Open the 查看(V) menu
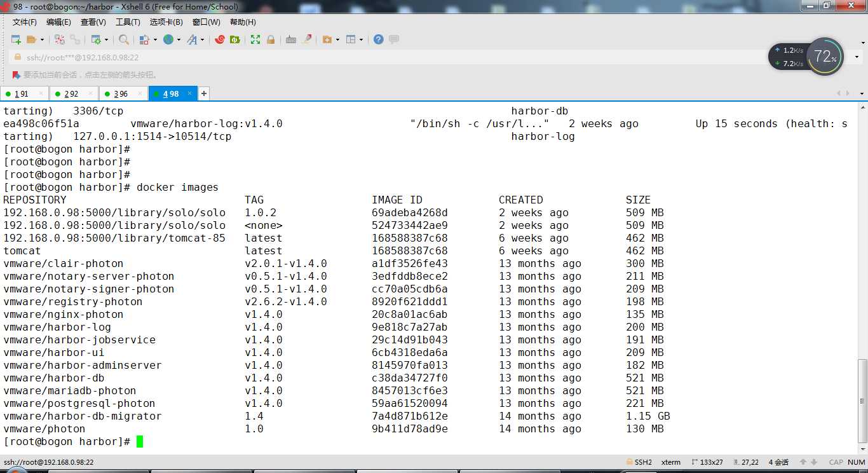This screenshot has height=473, width=868. pos(93,22)
